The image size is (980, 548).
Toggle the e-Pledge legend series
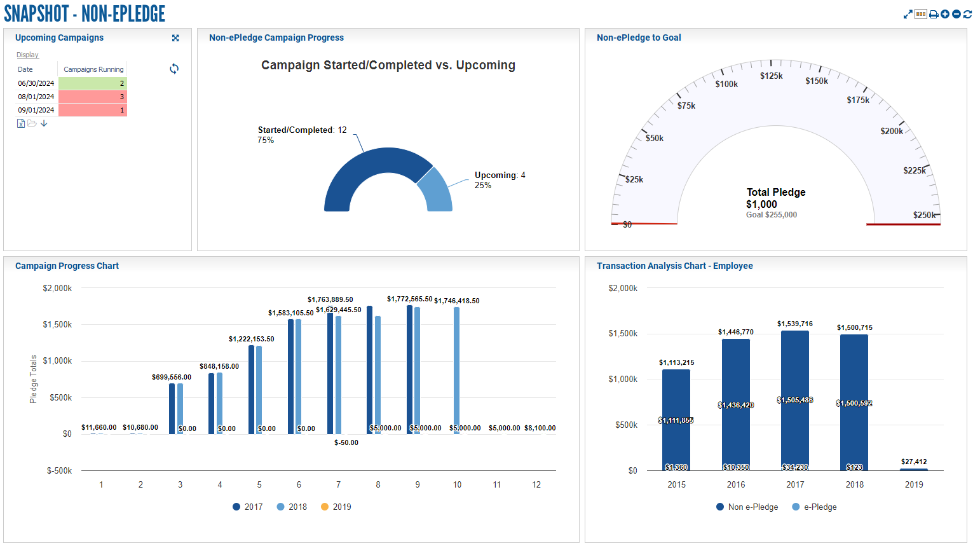[x=814, y=507]
